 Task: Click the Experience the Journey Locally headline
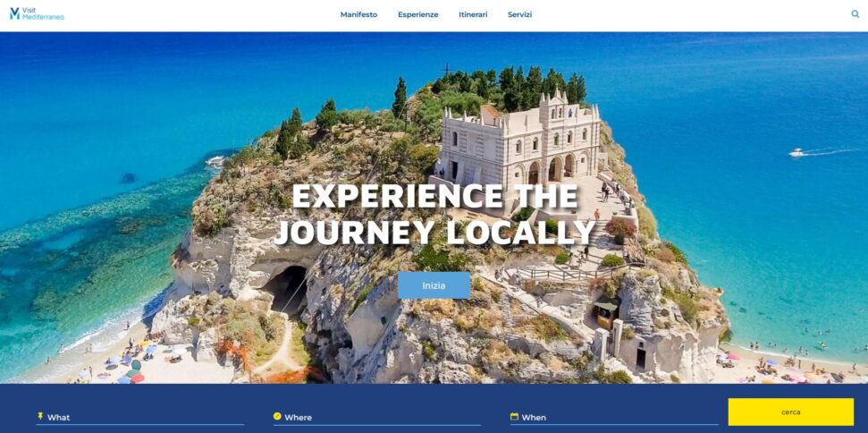pos(434,214)
